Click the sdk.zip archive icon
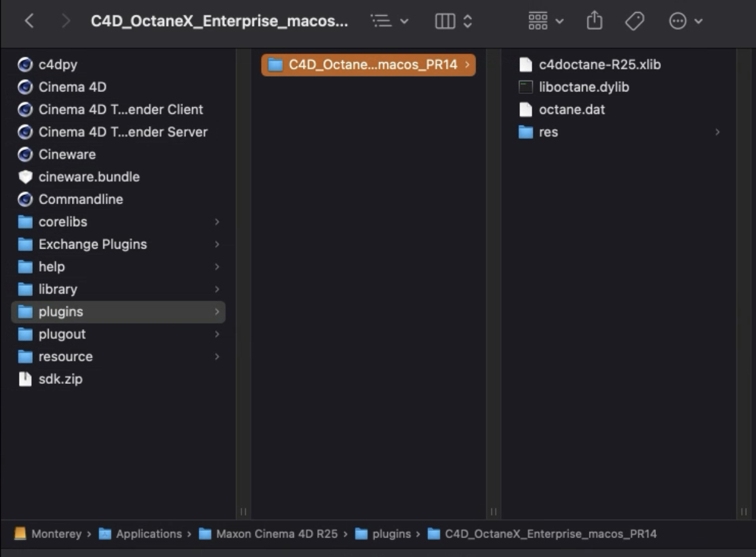The image size is (756, 557). pos(25,379)
